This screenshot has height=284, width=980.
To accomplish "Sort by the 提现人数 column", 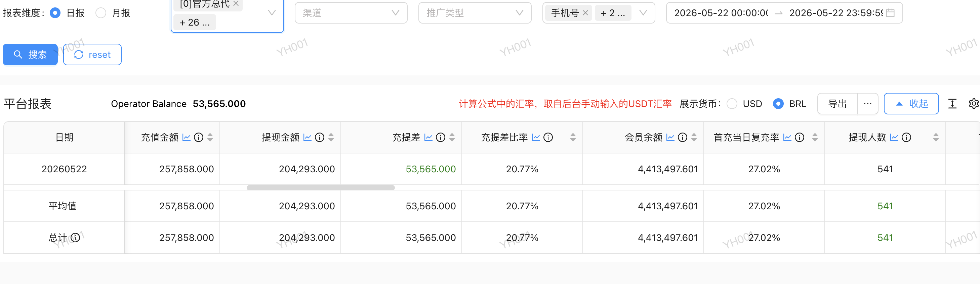I will [x=936, y=137].
